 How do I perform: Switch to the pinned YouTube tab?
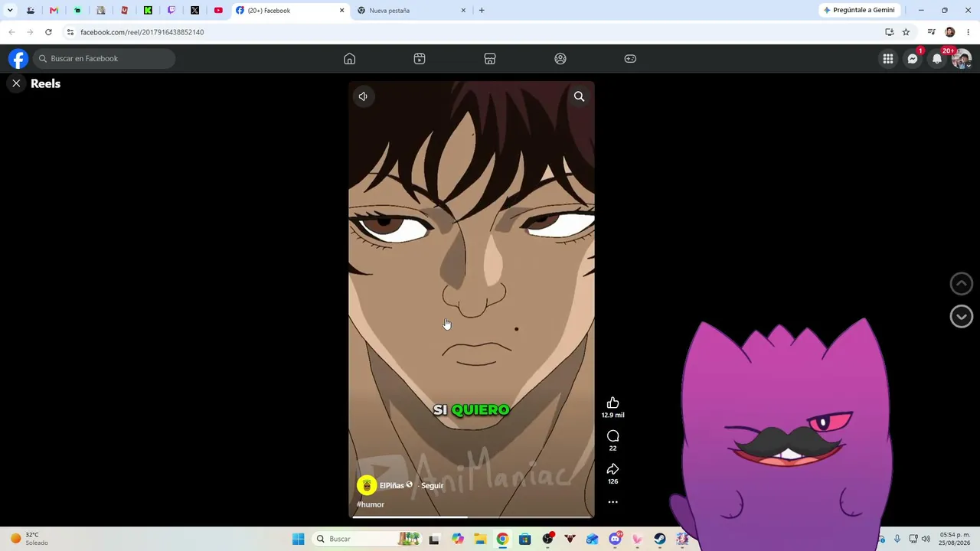pyautogui.click(x=218, y=11)
